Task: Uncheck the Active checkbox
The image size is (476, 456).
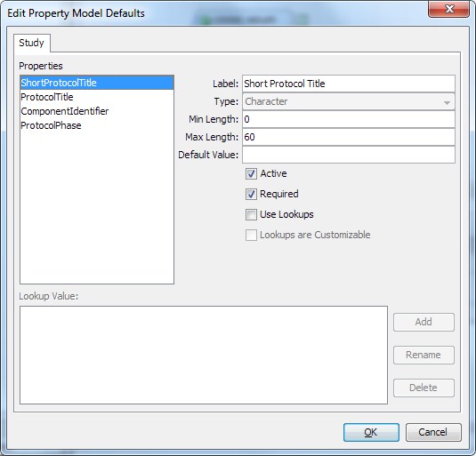Action: point(251,173)
